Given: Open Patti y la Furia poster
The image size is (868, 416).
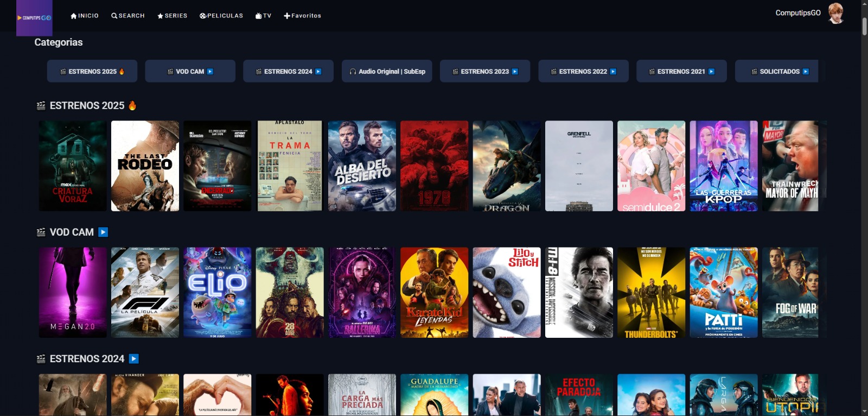Looking at the screenshot, I should coord(724,292).
